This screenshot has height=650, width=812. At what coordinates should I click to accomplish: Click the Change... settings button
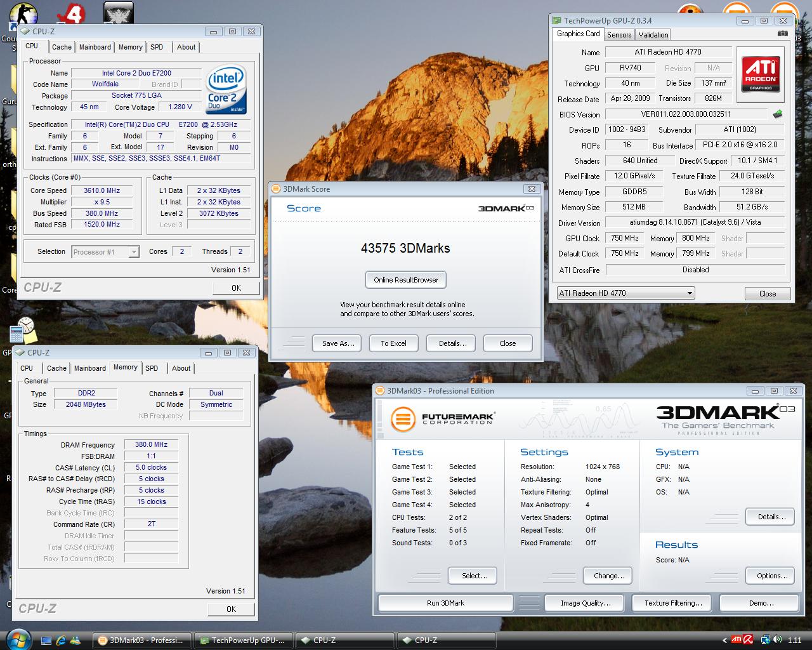608,576
